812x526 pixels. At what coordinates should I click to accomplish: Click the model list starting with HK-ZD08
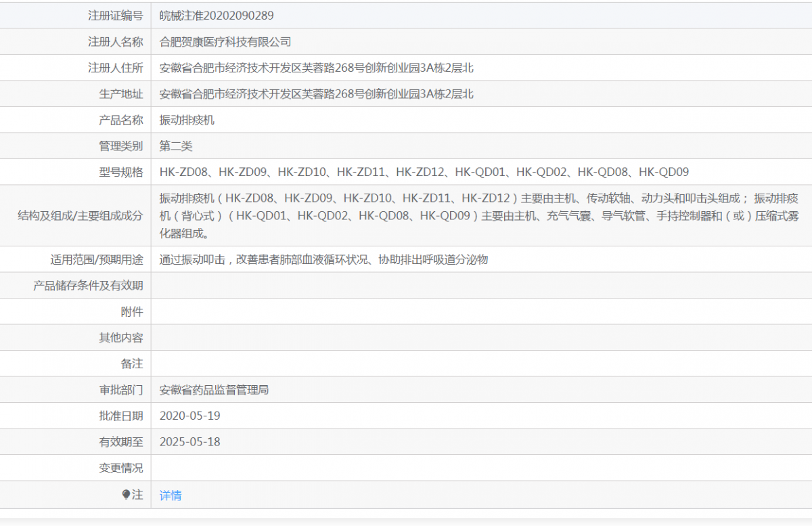coord(424,172)
